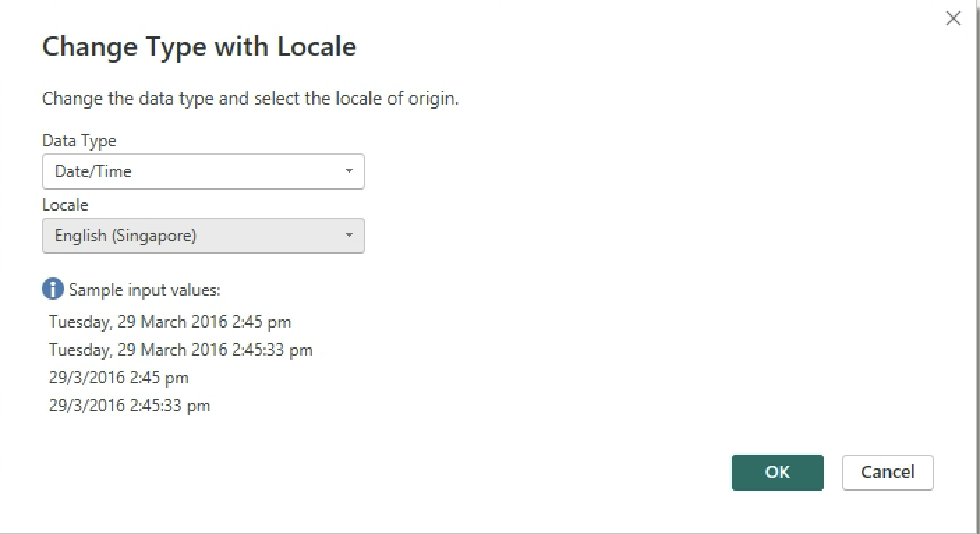Click the English (Singapore) locale value
This screenshot has width=980, height=534.
point(125,236)
